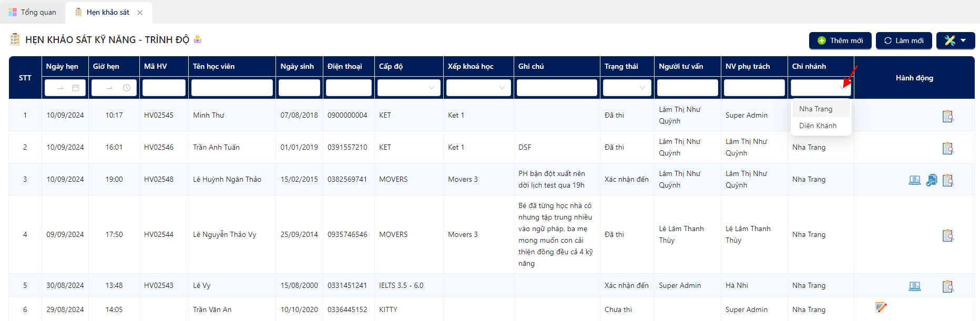Screen dimensions: 980x321
Task: Switch to the Tổng quan tab
Action: coord(33,12)
